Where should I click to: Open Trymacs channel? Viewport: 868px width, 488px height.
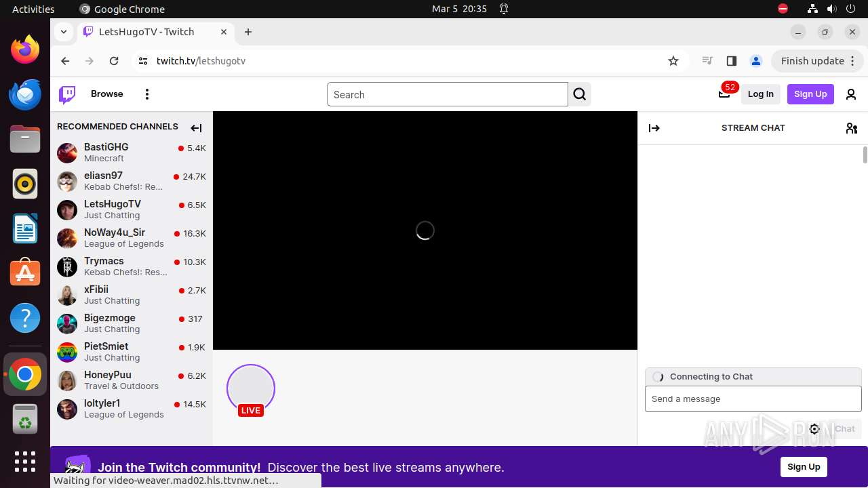pyautogui.click(x=132, y=266)
